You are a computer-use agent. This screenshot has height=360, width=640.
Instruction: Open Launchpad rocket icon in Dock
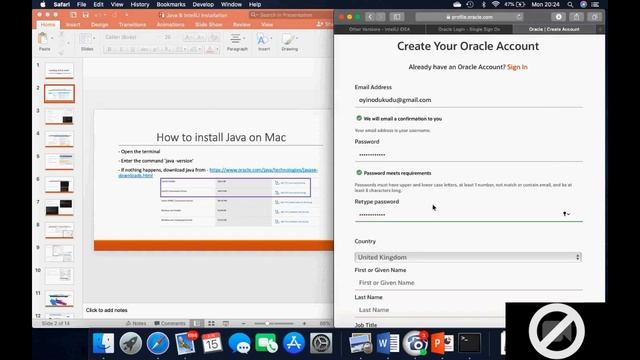pyautogui.click(x=131, y=343)
